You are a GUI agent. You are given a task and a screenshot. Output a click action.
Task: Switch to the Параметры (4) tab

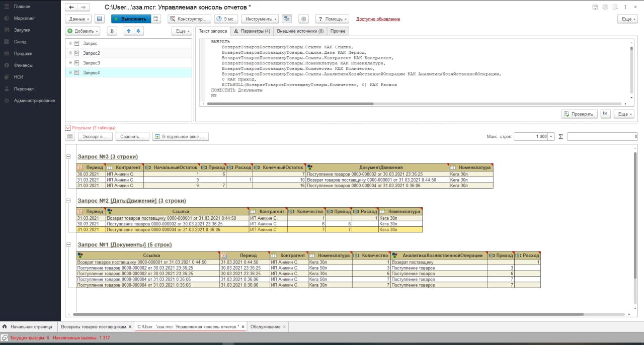point(252,31)
